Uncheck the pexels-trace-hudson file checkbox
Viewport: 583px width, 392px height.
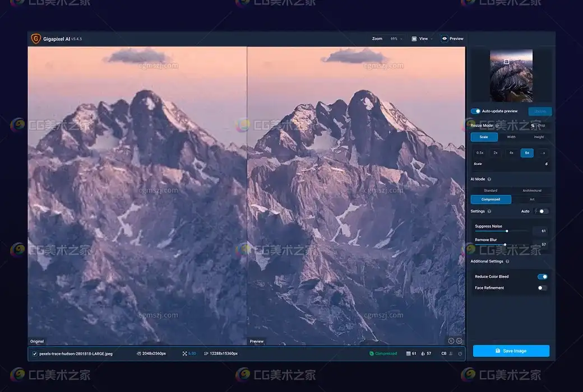pos(35,353)
